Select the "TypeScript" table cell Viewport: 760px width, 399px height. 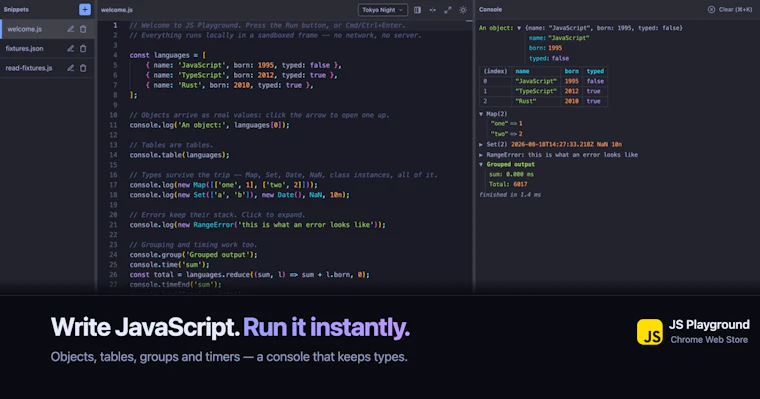[536, 91]
